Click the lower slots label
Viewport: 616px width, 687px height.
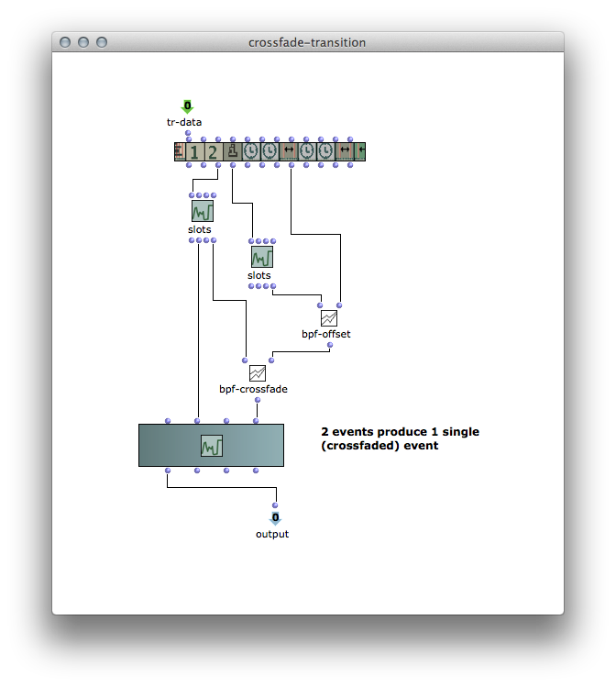pyautogui.click(x=258, y=275)
